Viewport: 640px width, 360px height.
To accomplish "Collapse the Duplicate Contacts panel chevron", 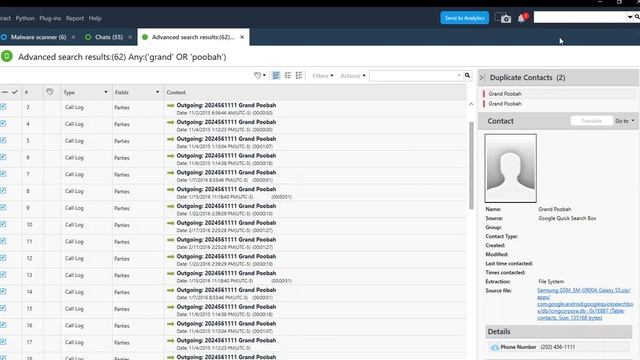I will (482, 78).
